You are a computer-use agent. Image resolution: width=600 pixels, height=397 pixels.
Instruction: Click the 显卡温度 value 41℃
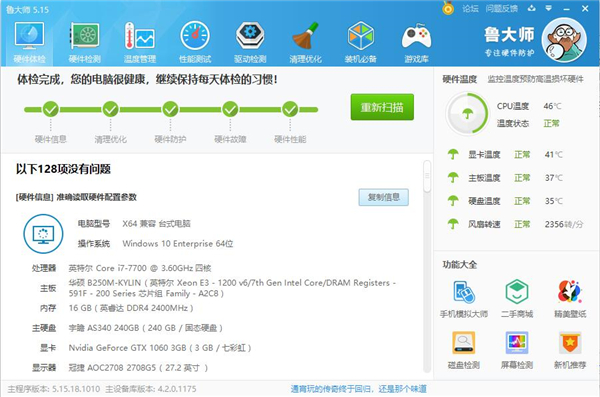pyautogui.click(x=554, y=155)
